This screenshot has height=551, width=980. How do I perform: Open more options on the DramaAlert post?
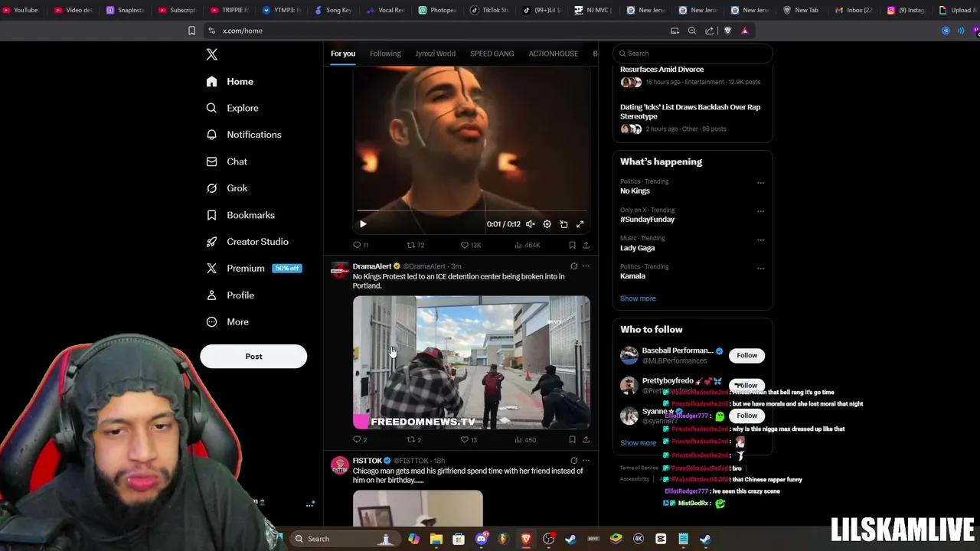(x=586, y=266)
